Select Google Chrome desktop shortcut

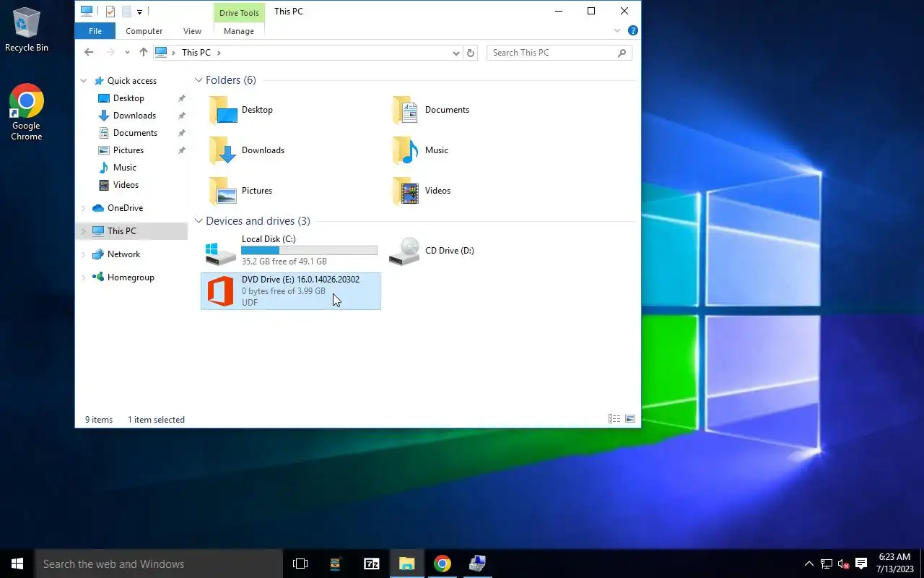[x=27, y=112]
